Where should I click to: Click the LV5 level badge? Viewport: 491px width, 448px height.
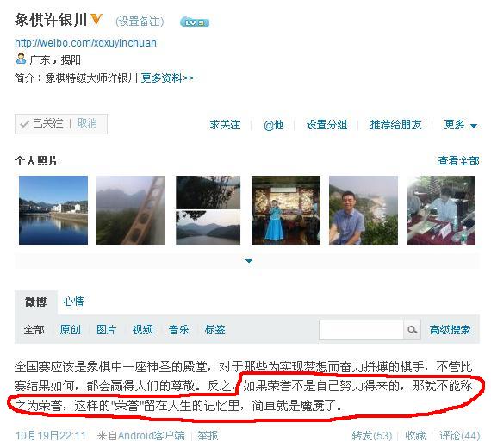click(x=195, y=22)
